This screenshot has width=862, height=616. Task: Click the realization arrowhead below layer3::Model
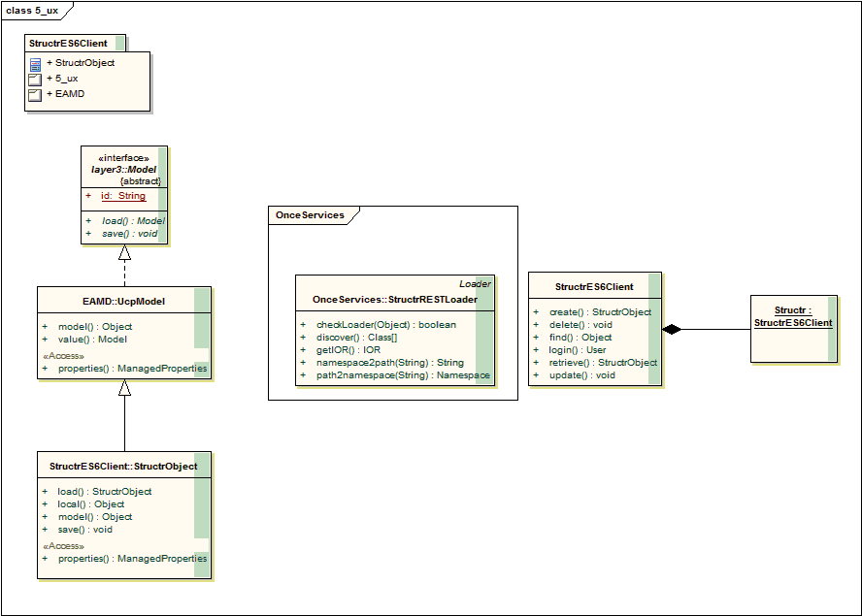tap(124, 253)
